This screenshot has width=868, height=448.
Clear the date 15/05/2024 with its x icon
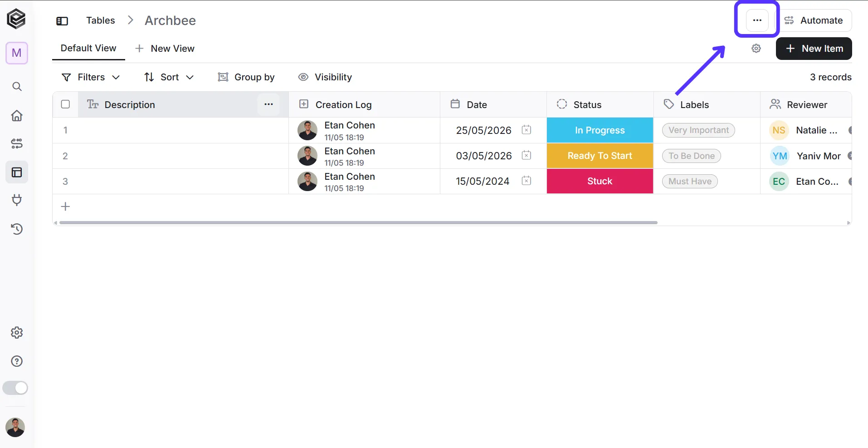pyautogui.click(x=526, y=181)
